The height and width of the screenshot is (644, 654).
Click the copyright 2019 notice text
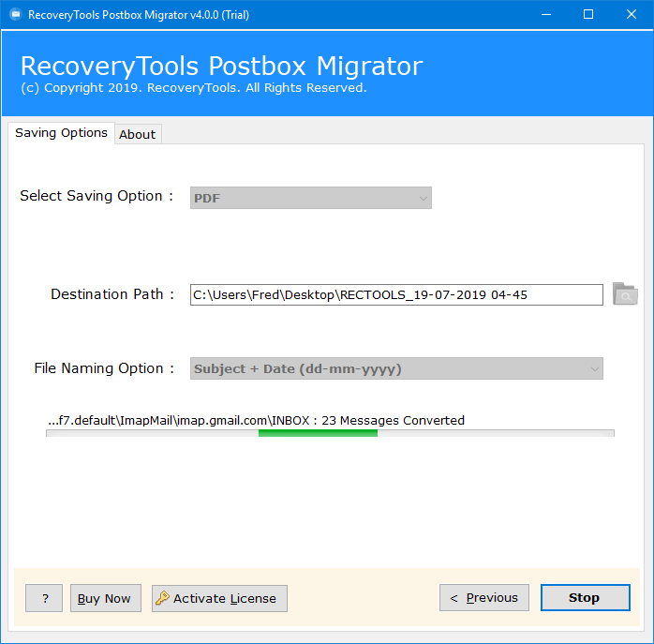click(x=194, y=88)
